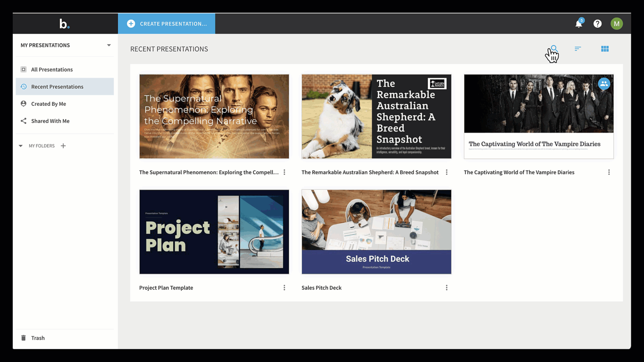
Task: Collapse the My Folders section arrow
Action: pos(21,146)
